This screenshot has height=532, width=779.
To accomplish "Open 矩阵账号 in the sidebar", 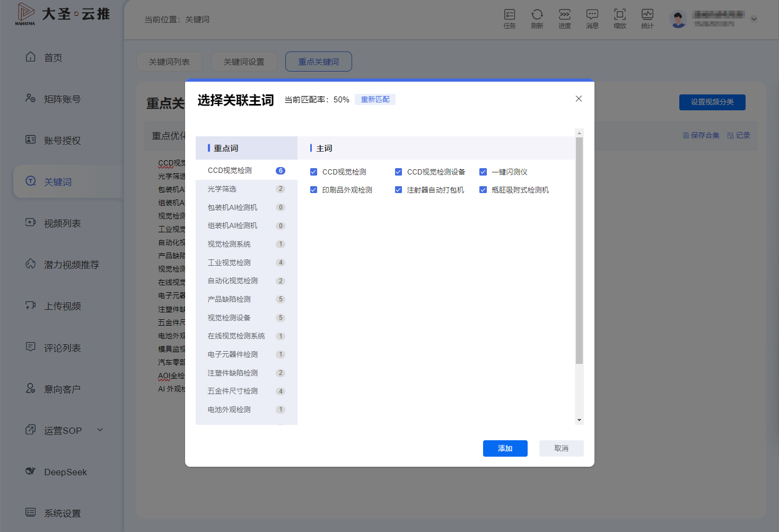I will tap(62, 99).
